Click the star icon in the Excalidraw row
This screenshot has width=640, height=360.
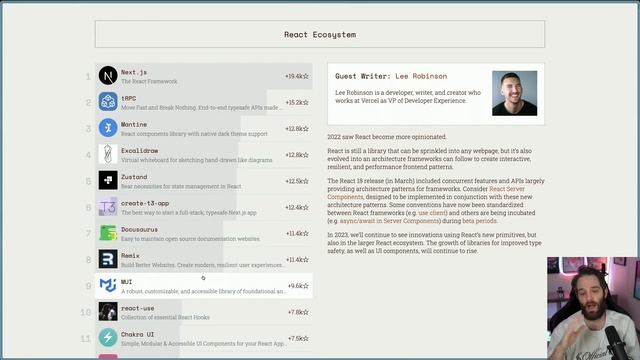[306, 155]
